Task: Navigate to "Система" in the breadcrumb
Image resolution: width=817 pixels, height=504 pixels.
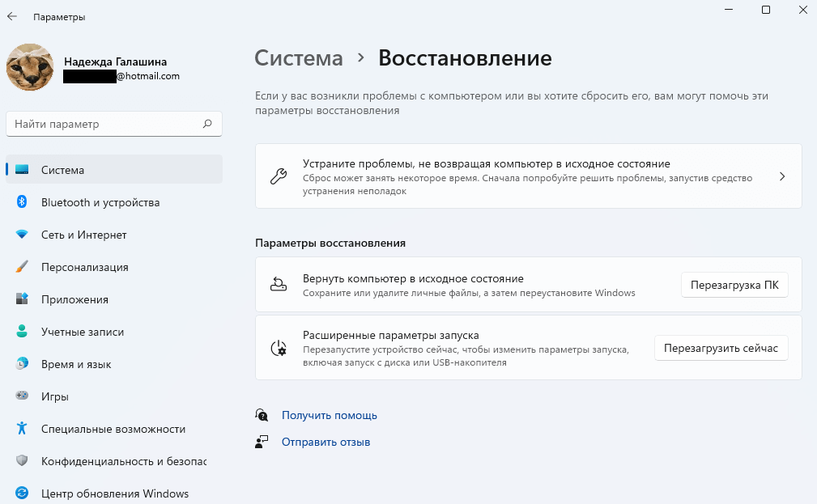Action: 299,58
